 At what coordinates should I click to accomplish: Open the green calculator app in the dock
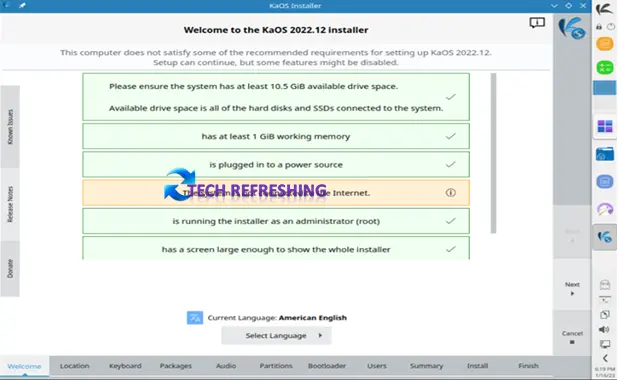pyautogui.click(x=604, y=68)
